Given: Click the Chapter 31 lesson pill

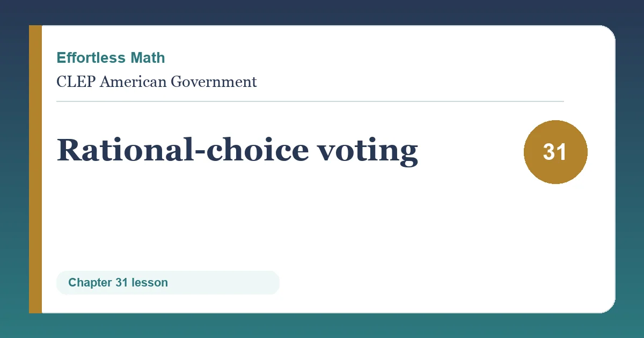Looking at the screenshot, I should [168, 283].
